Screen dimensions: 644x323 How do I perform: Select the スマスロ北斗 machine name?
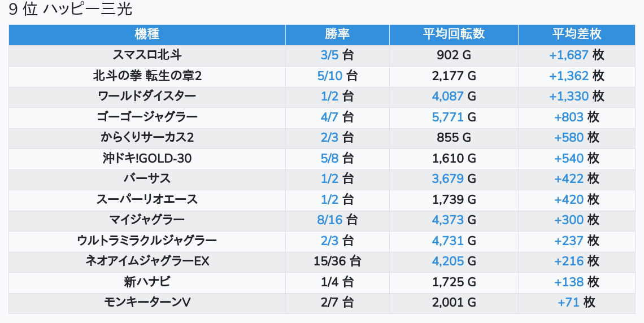tap(147, 55)
